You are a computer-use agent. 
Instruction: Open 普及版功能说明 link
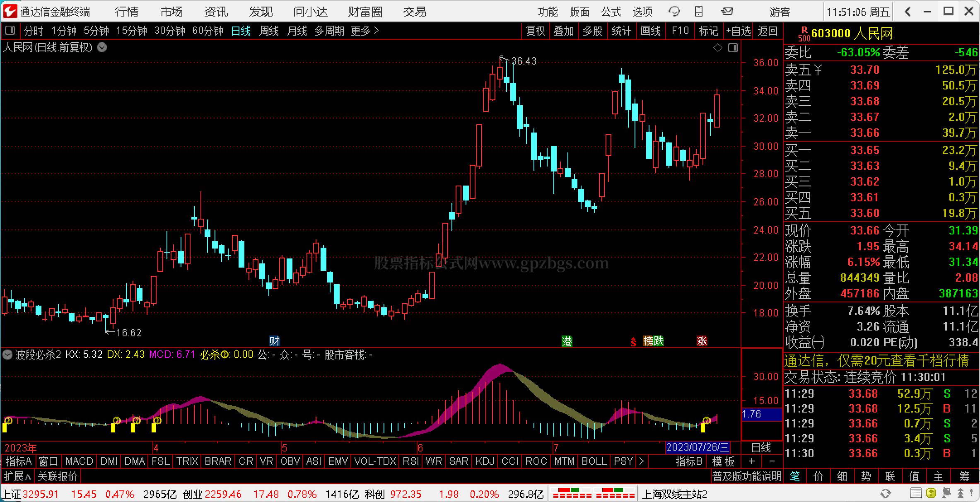pyautogui.click(x=747, y=476)
